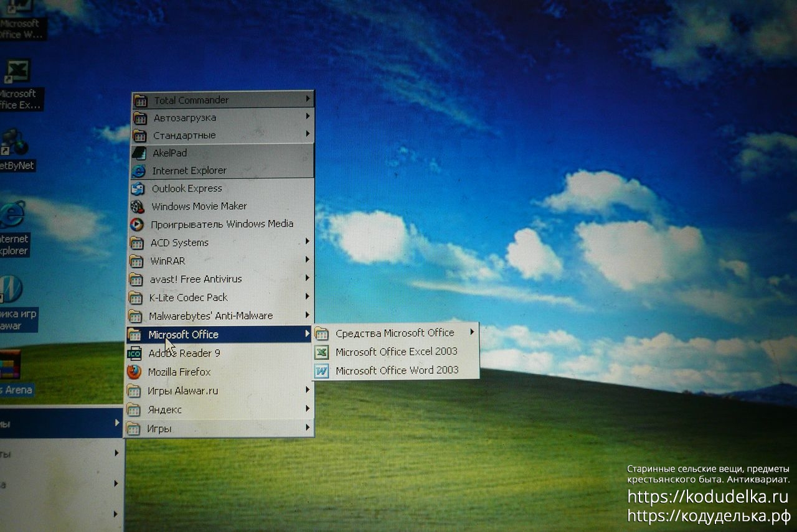Screen dimensions: 797x532
Task: Expand the Total Commander submenu arrow
Action: [x=308, y=99]
